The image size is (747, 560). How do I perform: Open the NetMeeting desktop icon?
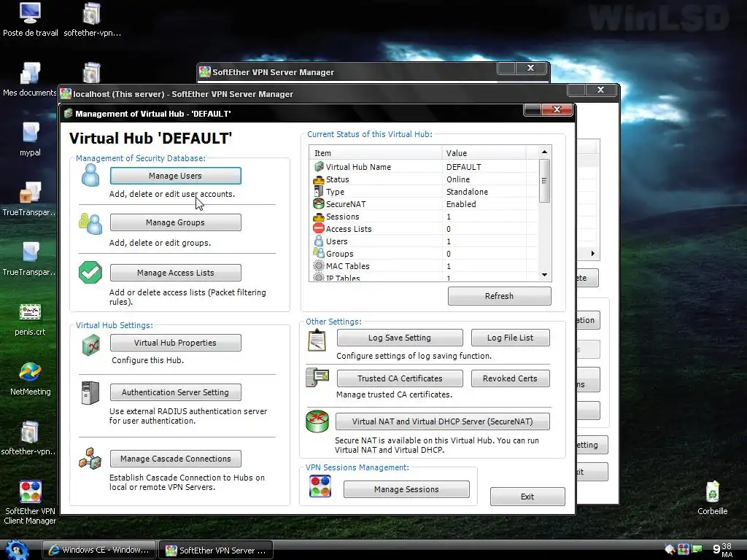point(30,379)
